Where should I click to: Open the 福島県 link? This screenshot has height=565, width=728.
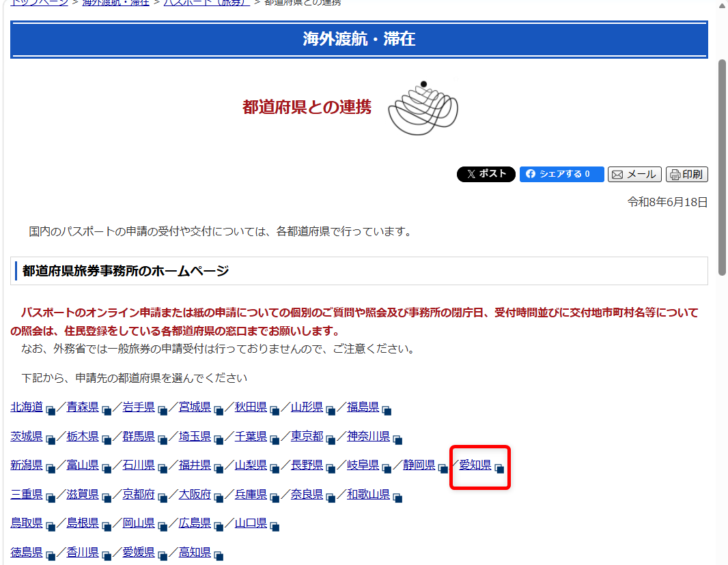pyautogui.click(x=363, y=407)
